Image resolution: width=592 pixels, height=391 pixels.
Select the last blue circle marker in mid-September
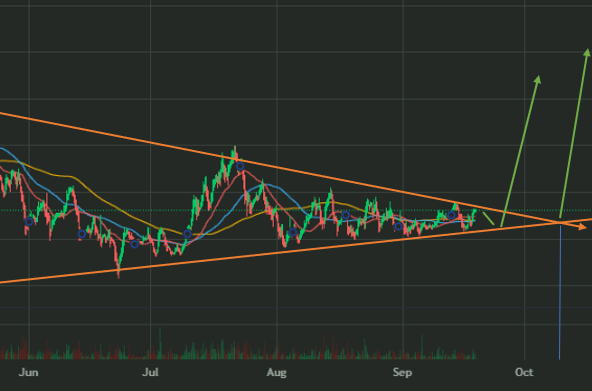451,216
